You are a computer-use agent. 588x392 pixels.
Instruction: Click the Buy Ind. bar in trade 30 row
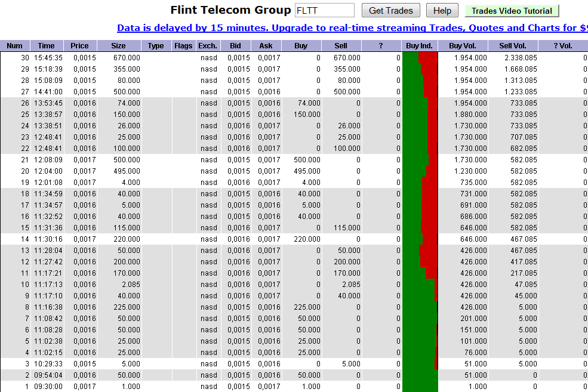click(420, 58)
